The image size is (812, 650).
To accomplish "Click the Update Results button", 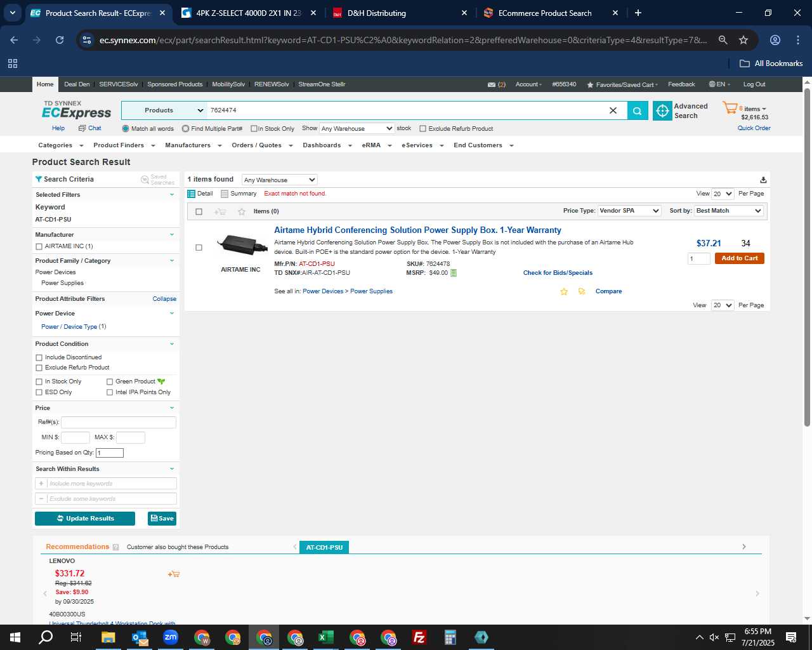I will tap(85, 519).
